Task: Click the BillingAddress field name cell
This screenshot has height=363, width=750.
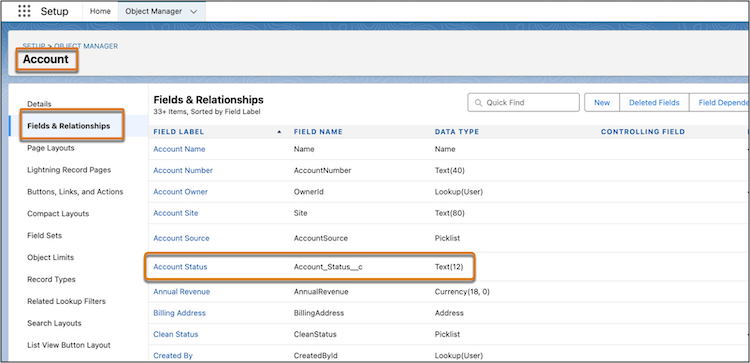Action: point(319,313)
